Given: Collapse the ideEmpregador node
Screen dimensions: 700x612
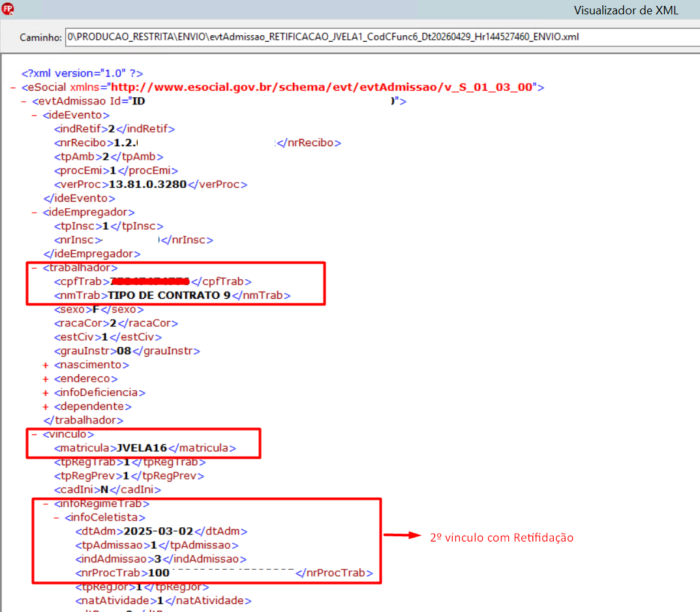Looking at the screenshot, I should pos(35,213).
